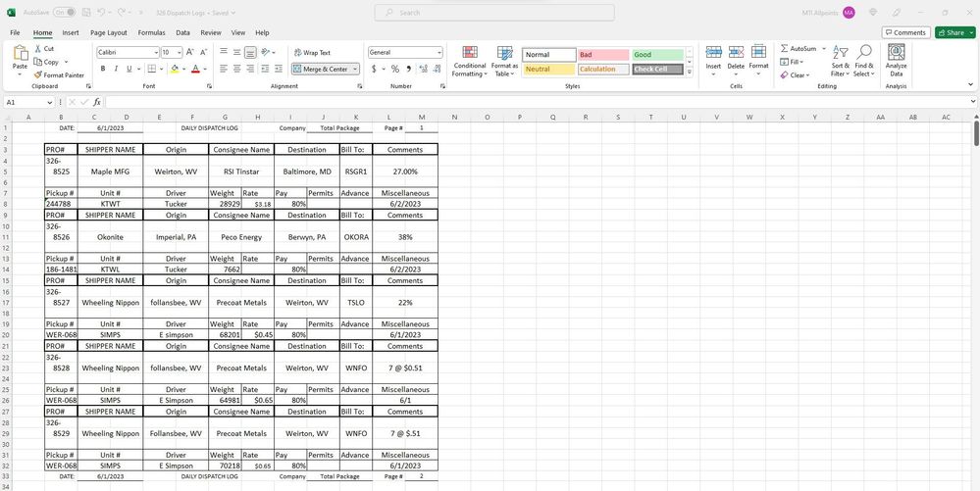
Task: Toggle Bold formatting
Action: [103, 69]
